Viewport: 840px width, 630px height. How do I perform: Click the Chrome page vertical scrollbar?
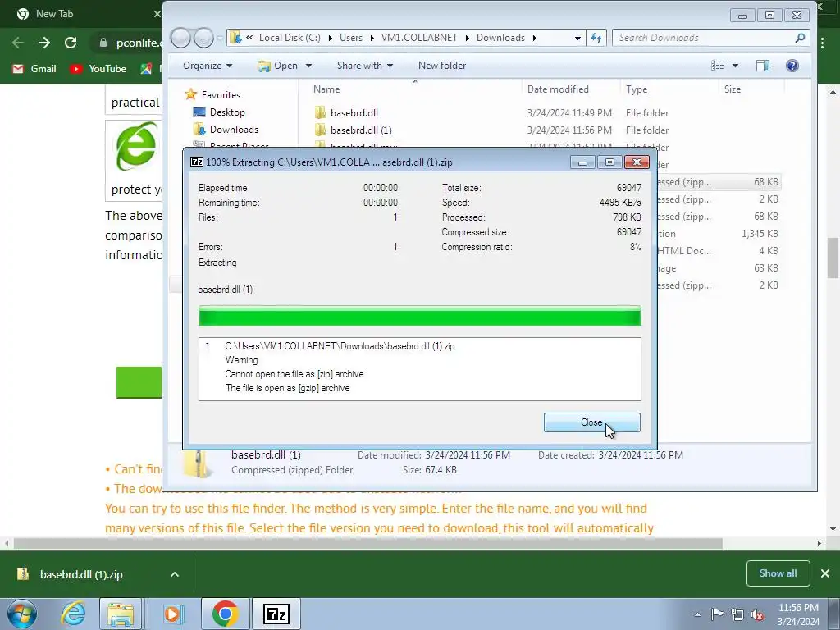pyautogui.click(x=833, y=257)
